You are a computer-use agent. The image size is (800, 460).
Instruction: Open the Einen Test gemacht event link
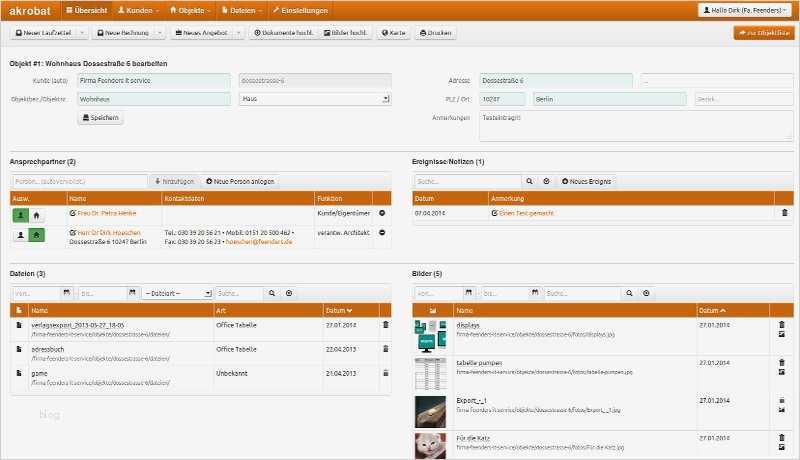(526, 213)
